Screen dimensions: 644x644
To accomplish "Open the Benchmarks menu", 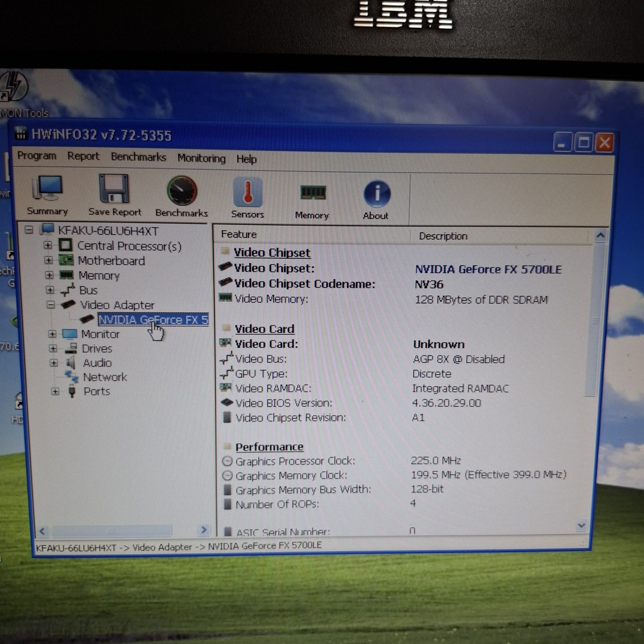I will click(x=139, y=157).
